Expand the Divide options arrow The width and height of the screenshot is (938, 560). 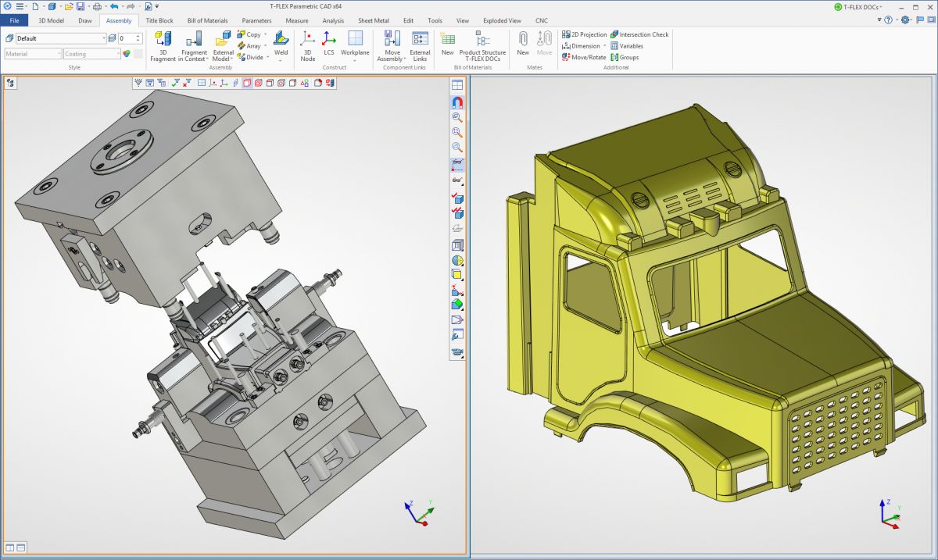point(268,57)
